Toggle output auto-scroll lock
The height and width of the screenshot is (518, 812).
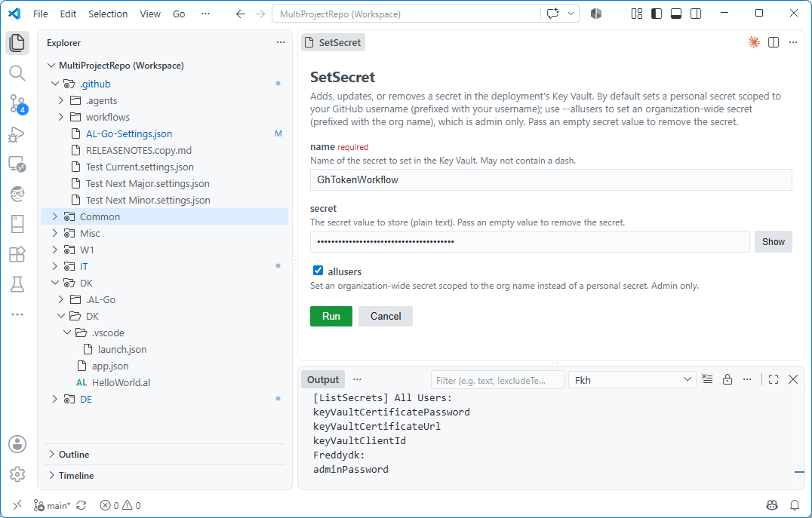pos(727,379)
